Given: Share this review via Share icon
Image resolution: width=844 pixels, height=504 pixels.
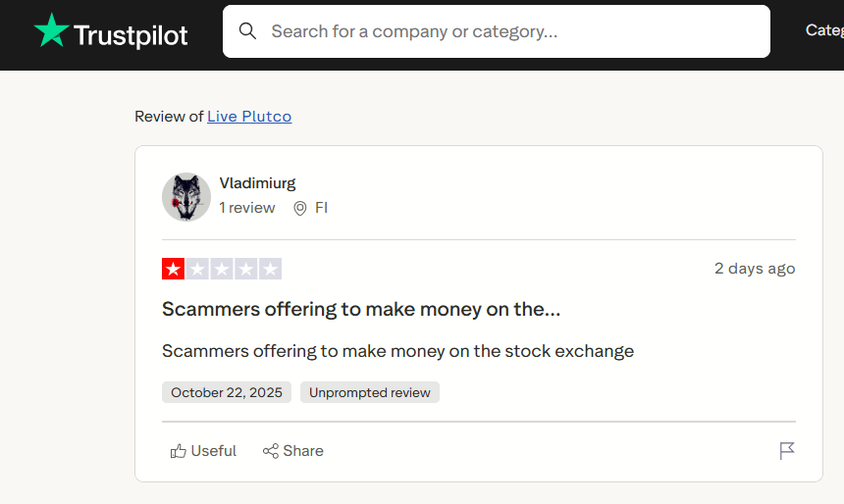Looking at the screenshot, I should (292, 451).
